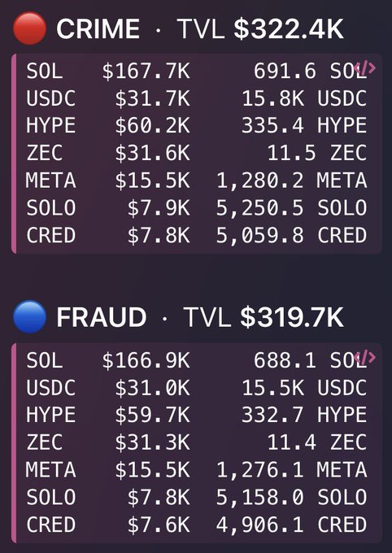The image size is (392, 553).
Task: Click CRED row showing 4,906.1 CRED
Action: point(197,525)
